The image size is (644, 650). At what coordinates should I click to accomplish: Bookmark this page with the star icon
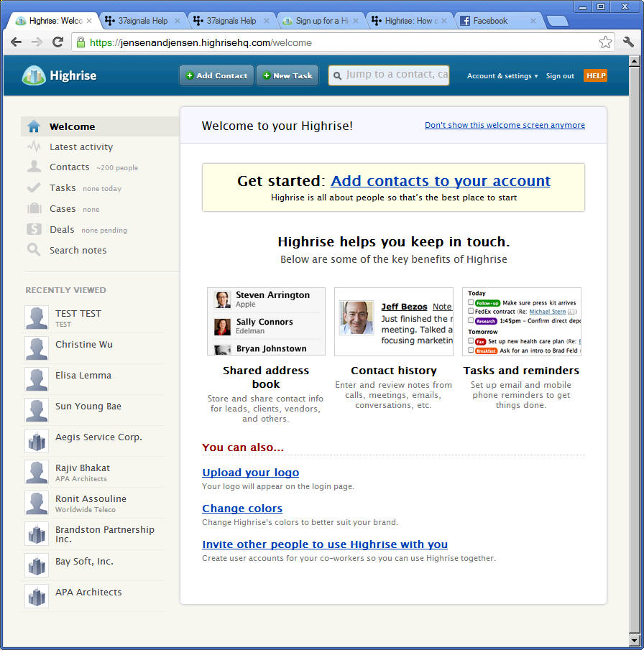(x=605, y=42)
